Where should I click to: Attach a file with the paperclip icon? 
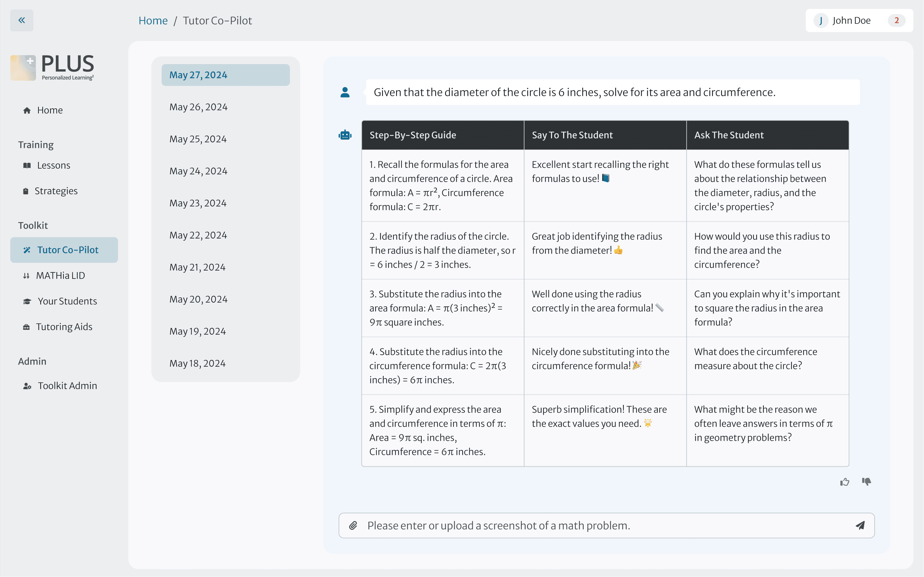pyautogui.click(x=353, y=525)
